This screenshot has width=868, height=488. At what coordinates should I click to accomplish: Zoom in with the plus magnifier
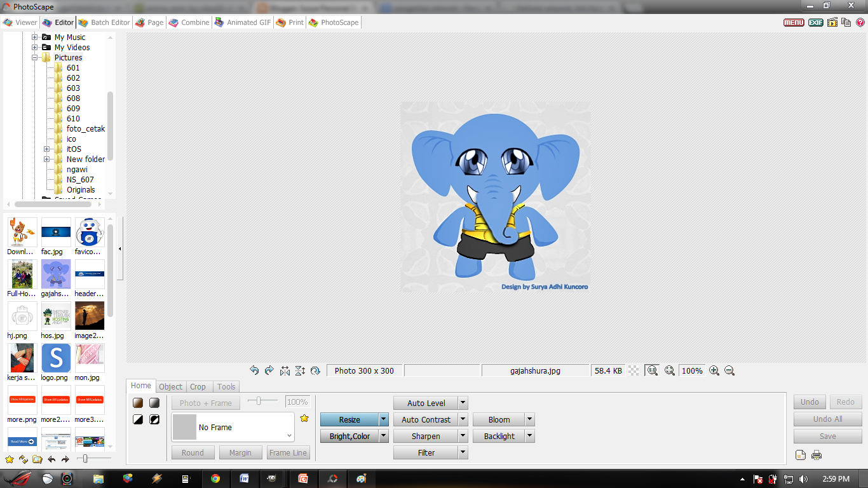click(x=714, y=370)
